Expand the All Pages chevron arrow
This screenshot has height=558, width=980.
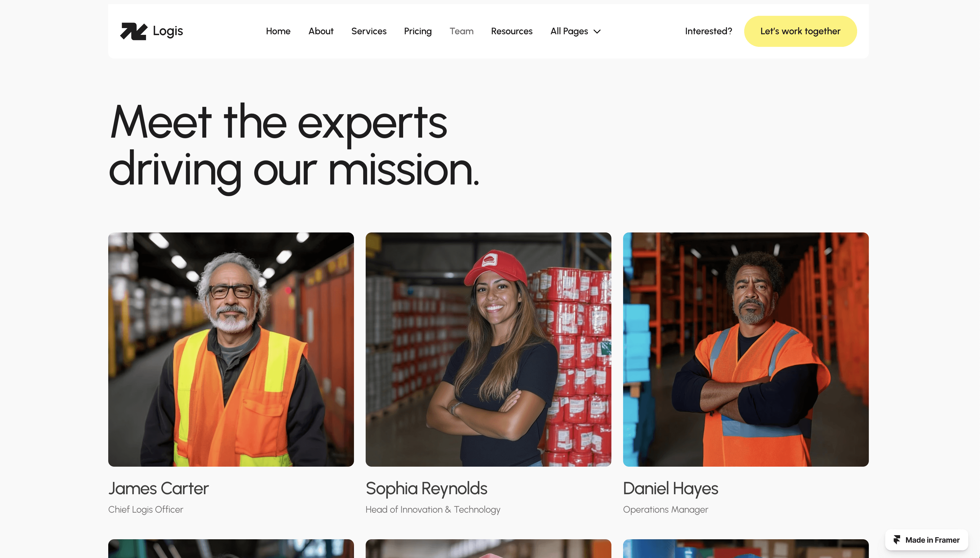597,31
